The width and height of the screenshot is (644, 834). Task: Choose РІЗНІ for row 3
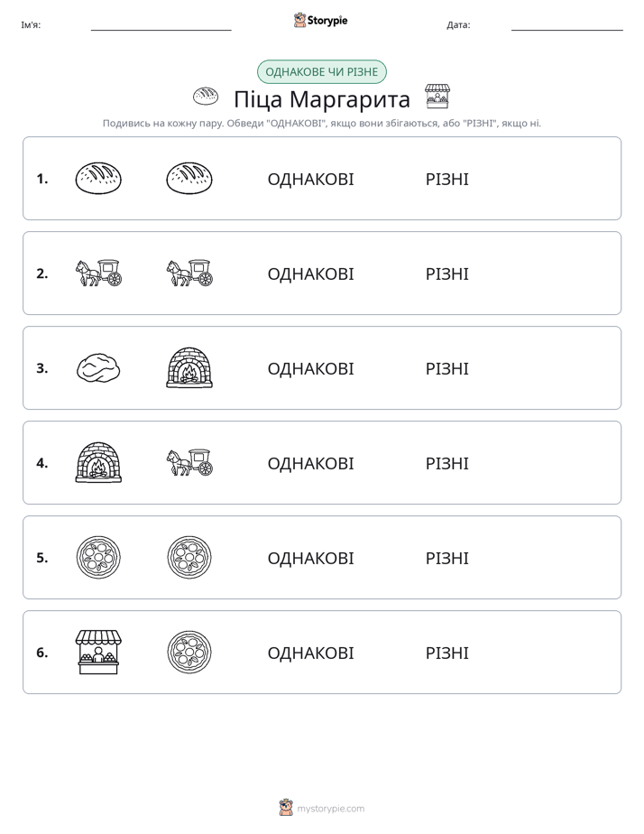pyautogui.click(x=447, y=368)
